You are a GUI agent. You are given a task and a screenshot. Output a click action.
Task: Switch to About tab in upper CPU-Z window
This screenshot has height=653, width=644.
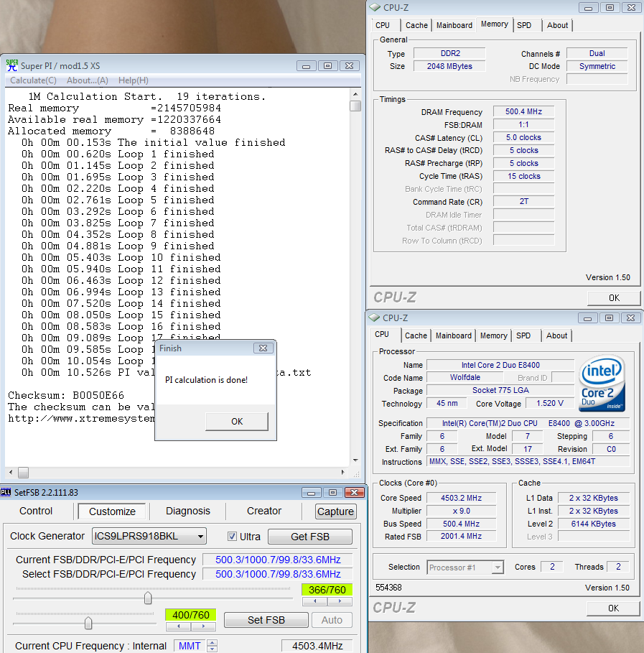557,25
